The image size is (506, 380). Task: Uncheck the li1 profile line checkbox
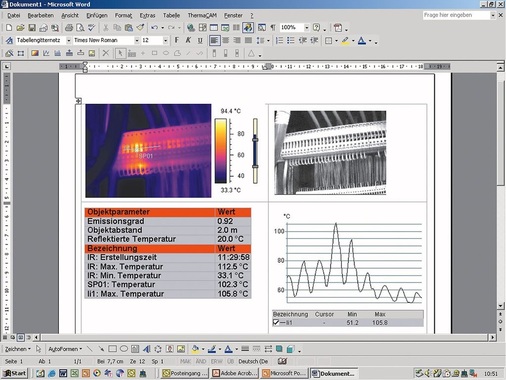276,322
